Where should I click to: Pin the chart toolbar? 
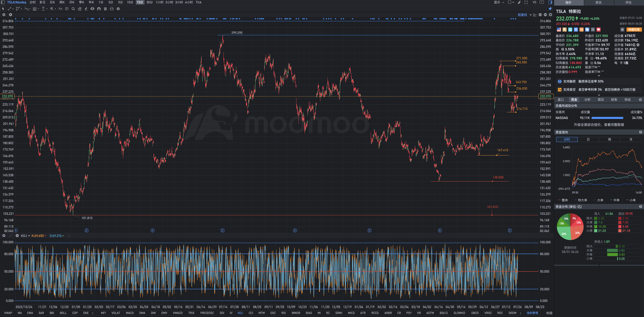[x=550, y=9]
